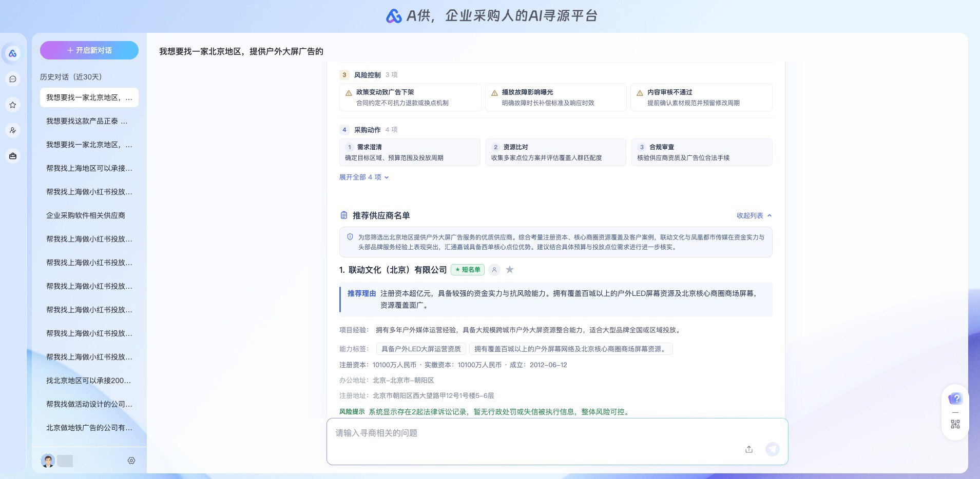Click warning icon on 政策变动致广告下架 card

click(x=349, y=93)
